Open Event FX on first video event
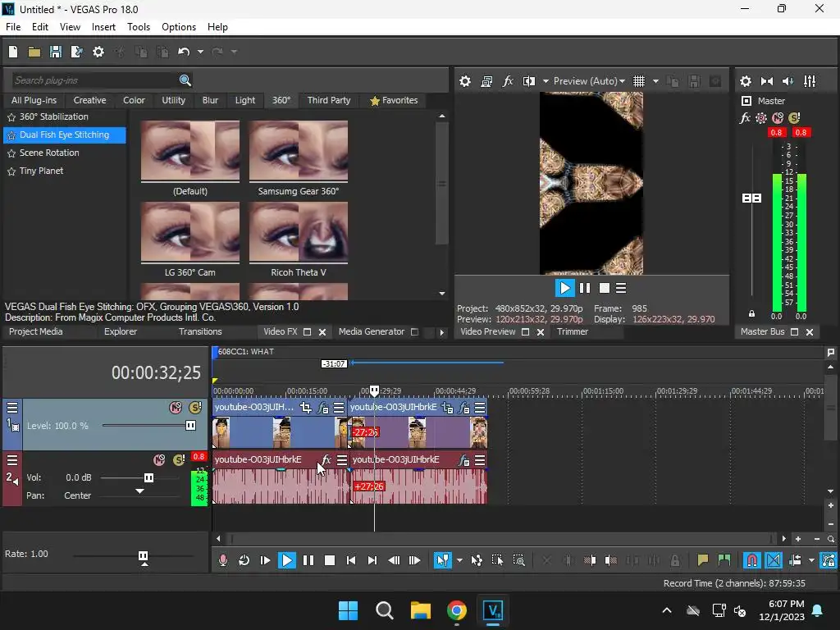 coord(322,408)
